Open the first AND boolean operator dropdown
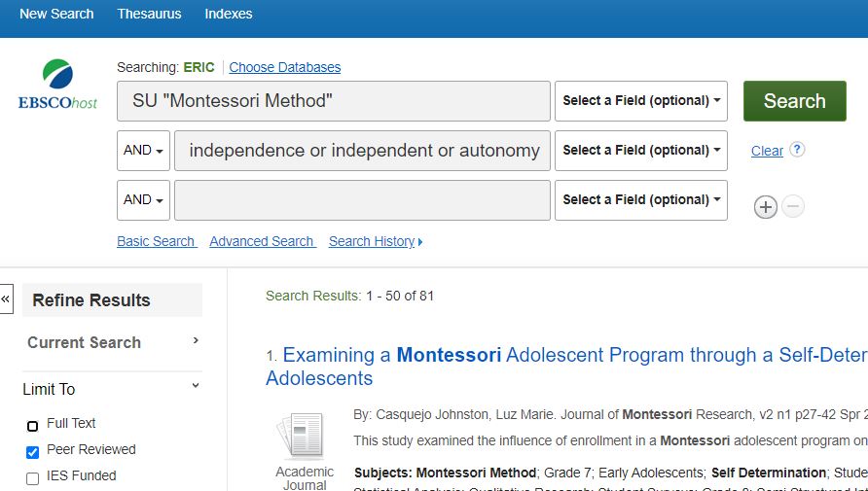Screen dimensions: 868x491 (143, 151)
